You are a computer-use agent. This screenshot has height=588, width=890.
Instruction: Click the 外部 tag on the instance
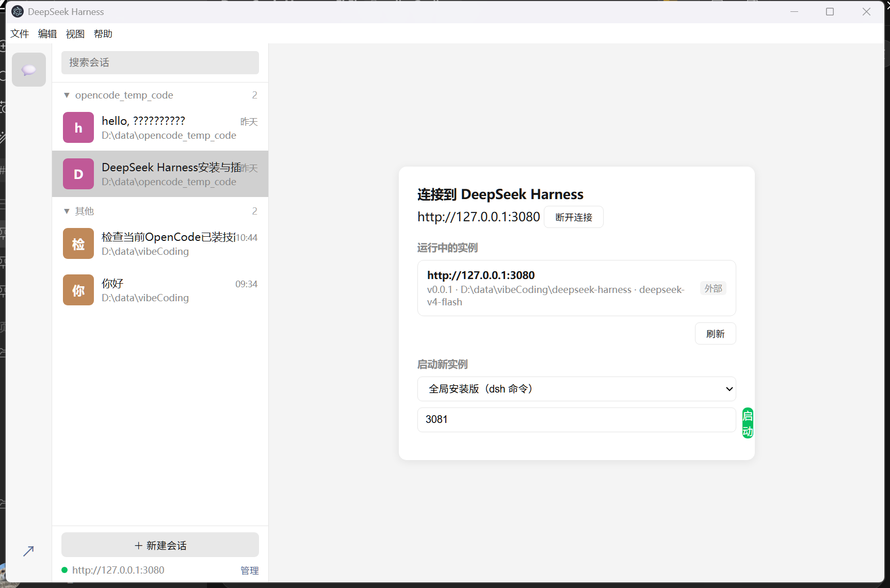click(713, 288)
